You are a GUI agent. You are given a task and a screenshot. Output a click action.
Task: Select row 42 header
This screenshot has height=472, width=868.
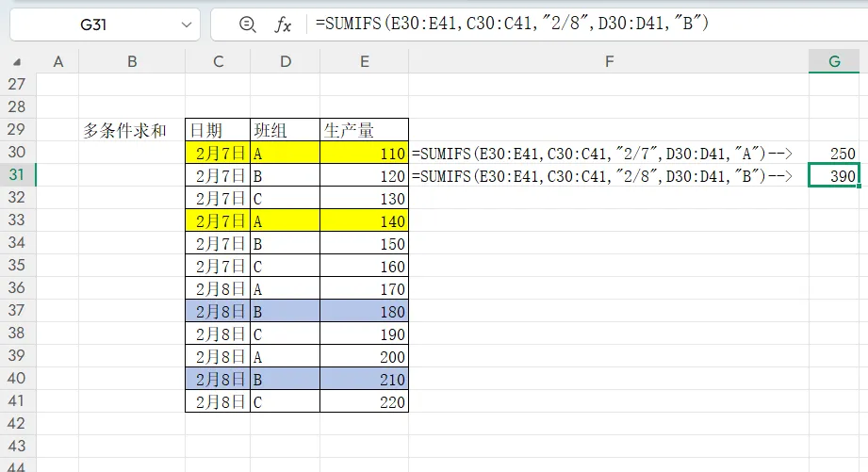point(17,424)
